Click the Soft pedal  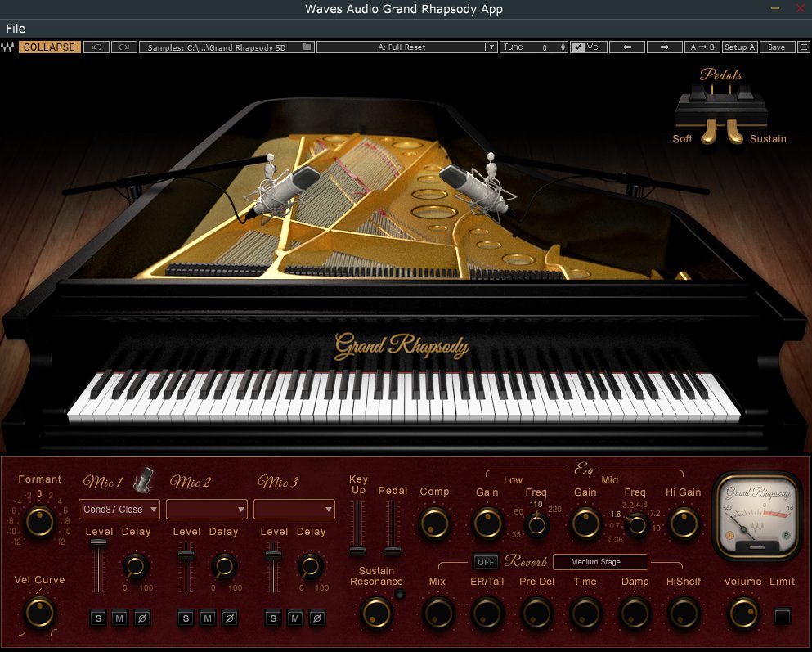point(709,132)
